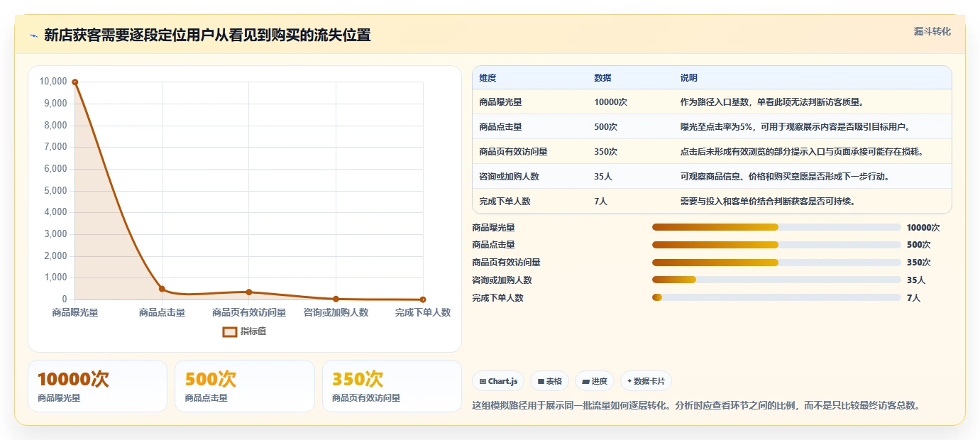Click the 咨询或加购人数 label in progress list
The height and width of the screenshot is (440, 980).
point(502,280)
